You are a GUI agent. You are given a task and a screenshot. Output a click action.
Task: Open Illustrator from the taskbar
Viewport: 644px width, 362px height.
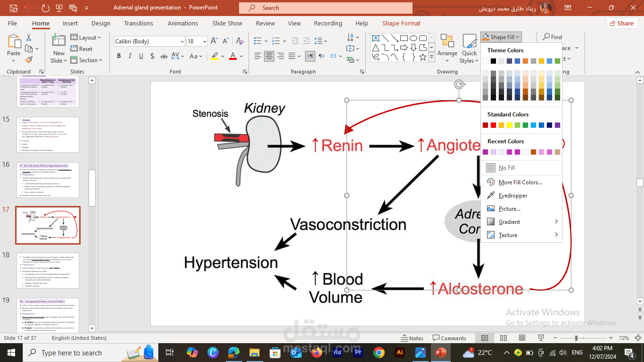400,352
